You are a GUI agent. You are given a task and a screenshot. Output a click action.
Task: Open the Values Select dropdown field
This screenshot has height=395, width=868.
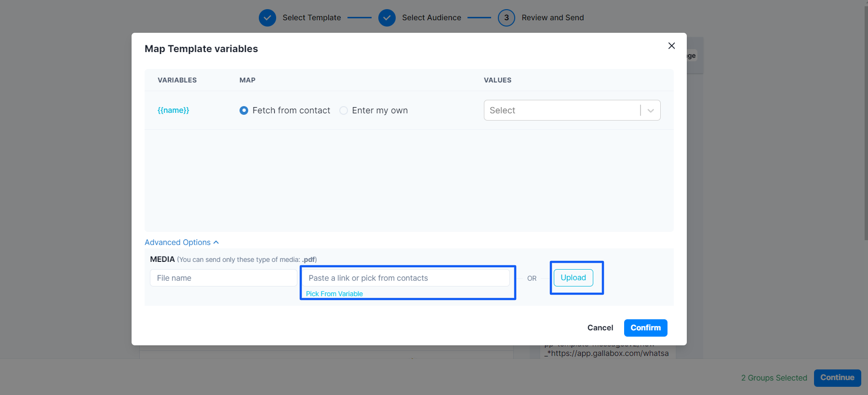pos(561,110)
